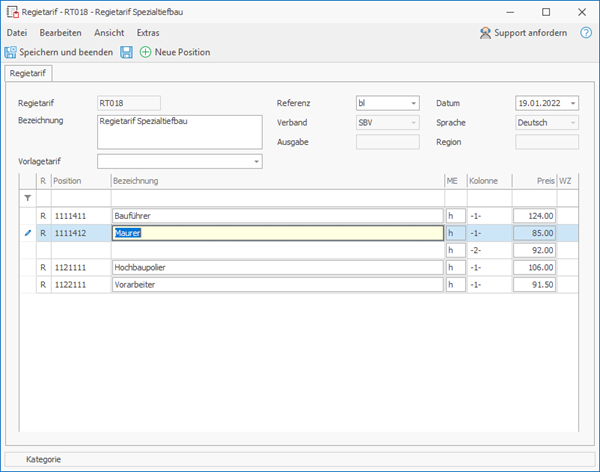Click the ME column header
The width and height of the screenshot is (600, 472).
(x=456, y=181)
